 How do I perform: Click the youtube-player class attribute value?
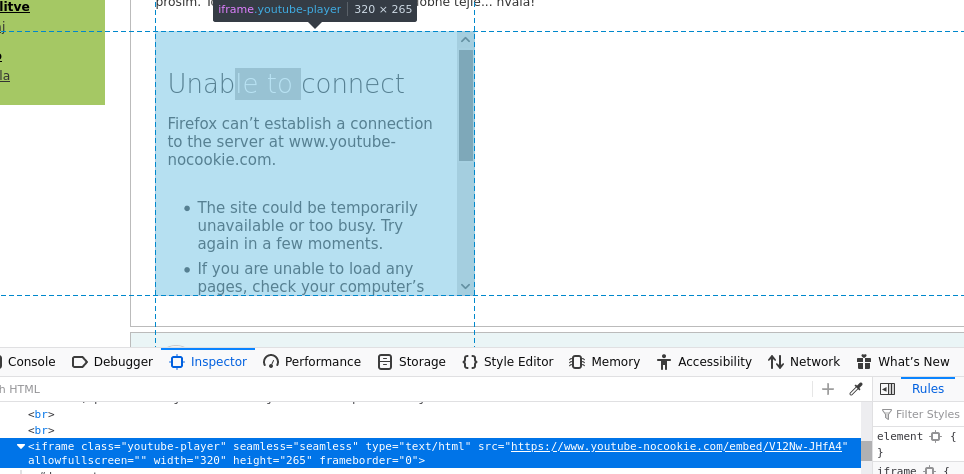tap(175, 446)
